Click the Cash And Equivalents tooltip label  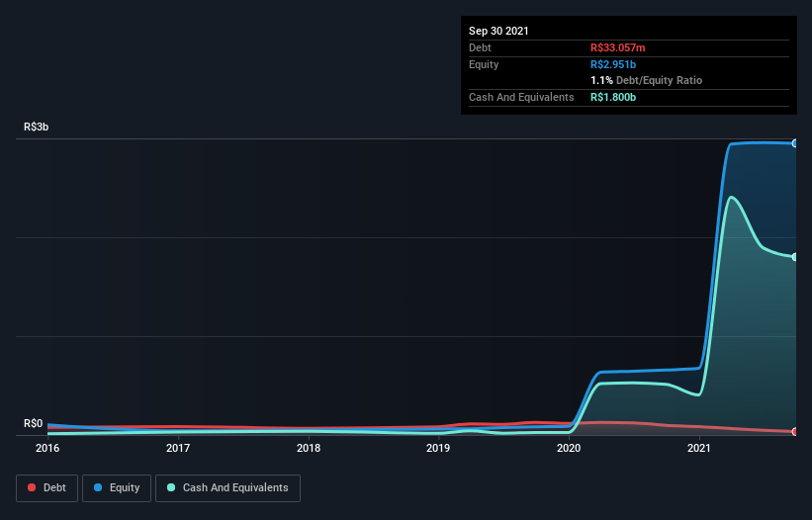tap(521, 97)
